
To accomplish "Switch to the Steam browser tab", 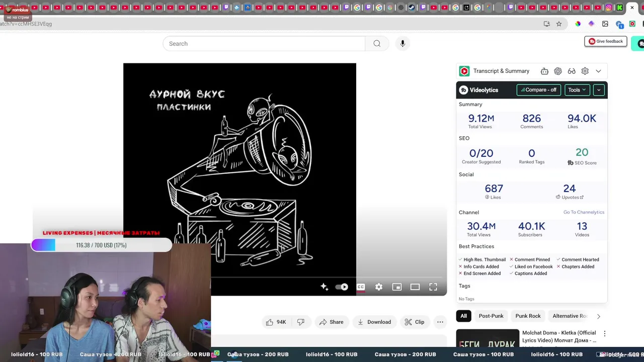I will click(412, 8).
